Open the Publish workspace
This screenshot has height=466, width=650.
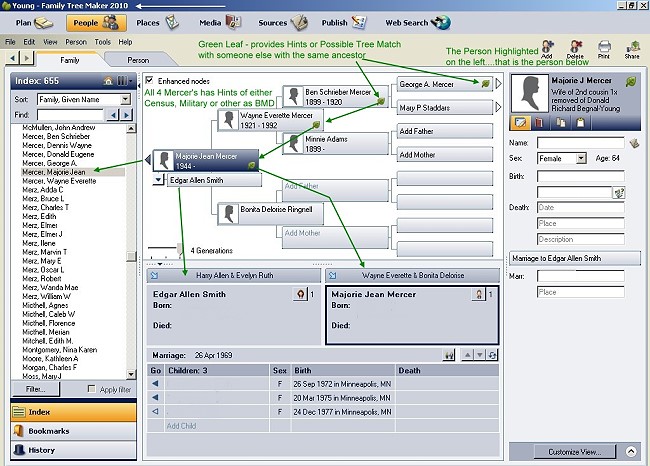click(x=344, y=23)
